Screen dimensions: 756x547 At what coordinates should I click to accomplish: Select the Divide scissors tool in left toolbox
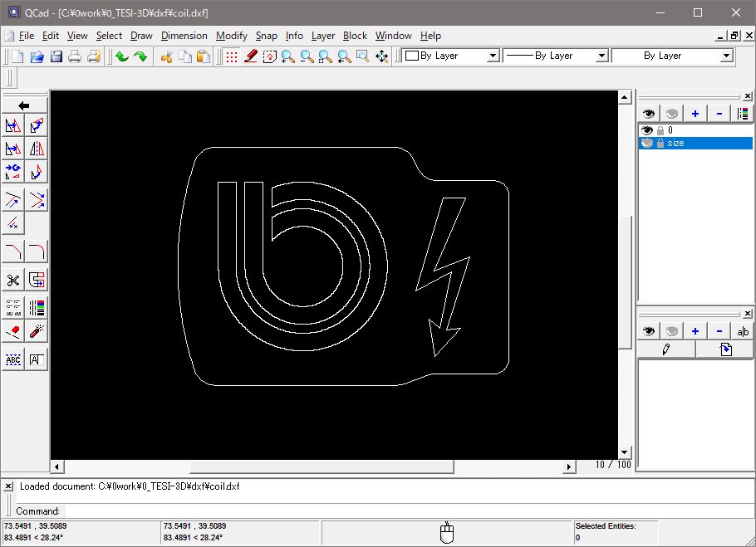click(x=13, y=280)
